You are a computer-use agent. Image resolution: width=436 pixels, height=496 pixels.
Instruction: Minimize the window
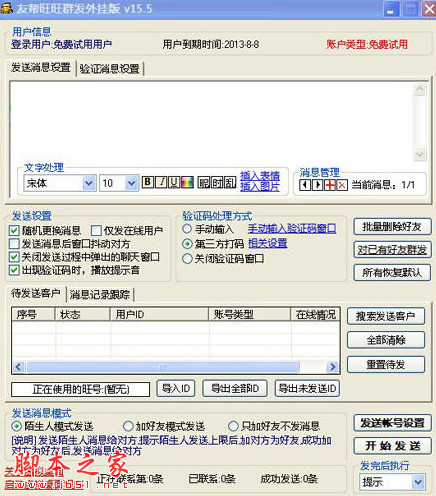pos(391,9)
